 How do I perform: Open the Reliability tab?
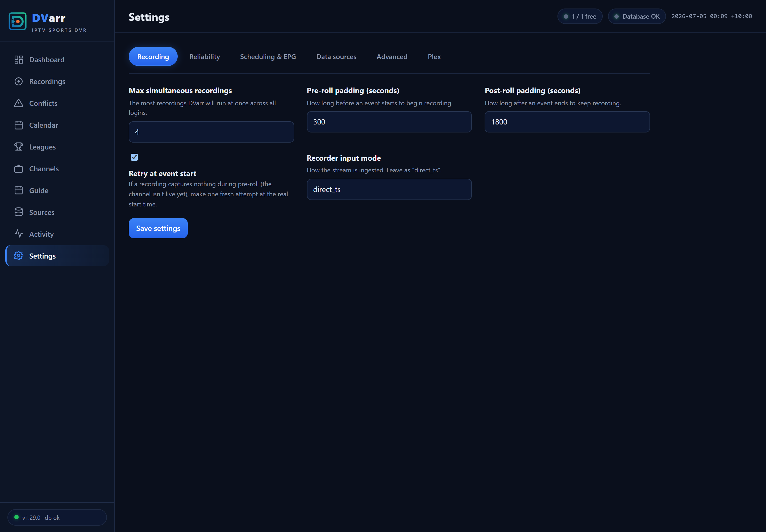[204, 56]
